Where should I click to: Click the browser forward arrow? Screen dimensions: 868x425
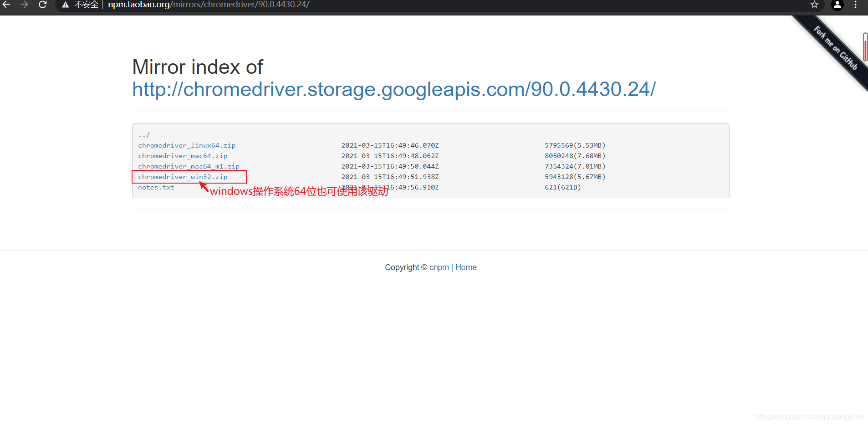25,5
